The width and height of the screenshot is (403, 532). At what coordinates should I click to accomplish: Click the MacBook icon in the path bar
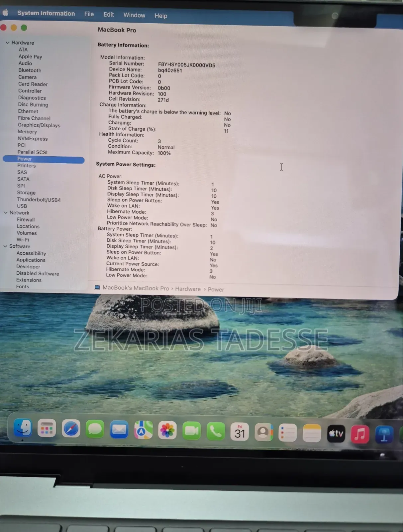click(97, 287)
